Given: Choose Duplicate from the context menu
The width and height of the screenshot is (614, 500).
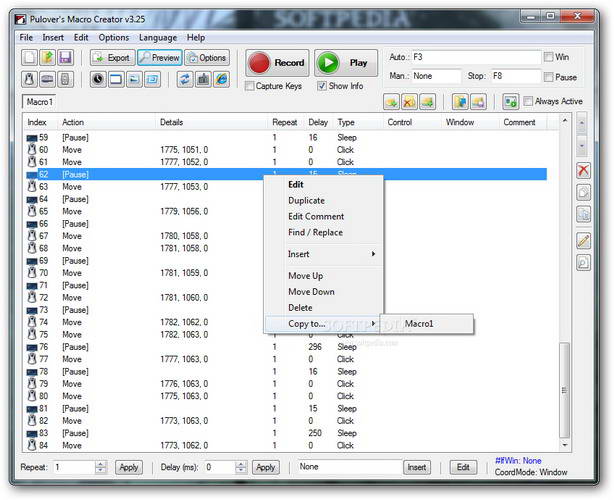Looking at the screenshot, I should point(306,200).
